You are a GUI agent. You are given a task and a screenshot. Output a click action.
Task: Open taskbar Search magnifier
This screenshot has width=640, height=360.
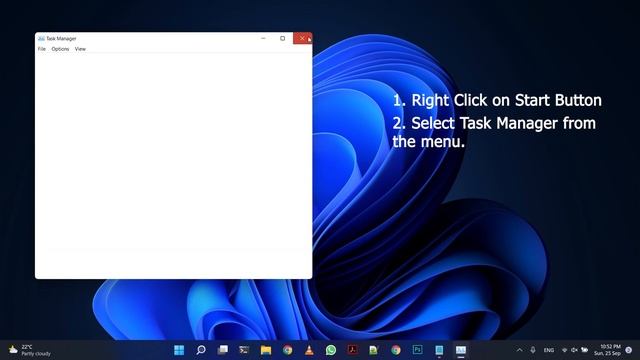[201, 350]
